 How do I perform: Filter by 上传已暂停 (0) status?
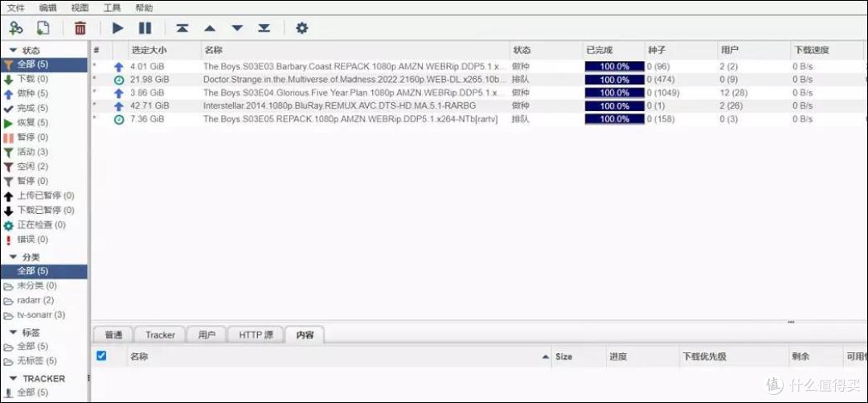pyautogui.click(x=43, y=195)
